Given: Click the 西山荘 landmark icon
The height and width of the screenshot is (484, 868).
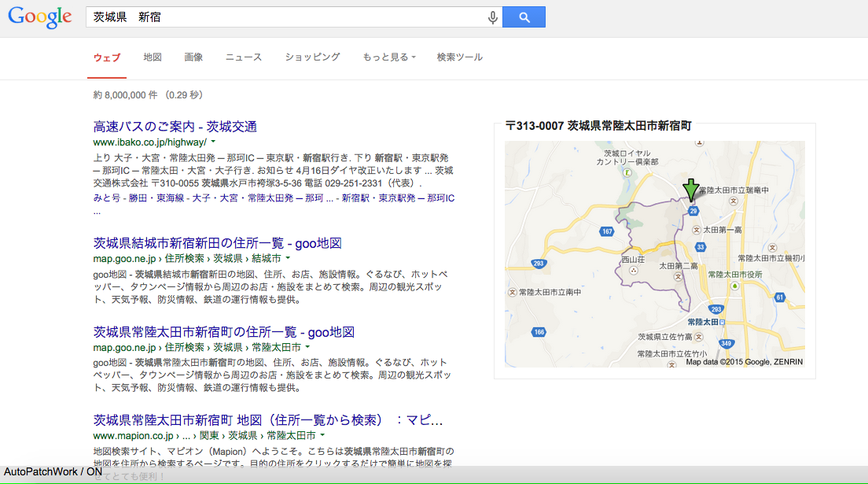Looking at the screenshot, I should click(633, 271).
